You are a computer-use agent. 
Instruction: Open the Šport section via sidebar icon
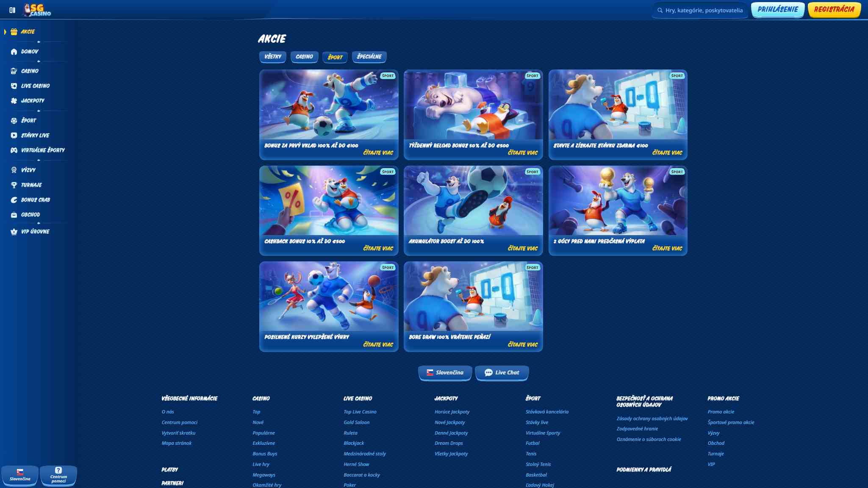(x=14, y=120)
